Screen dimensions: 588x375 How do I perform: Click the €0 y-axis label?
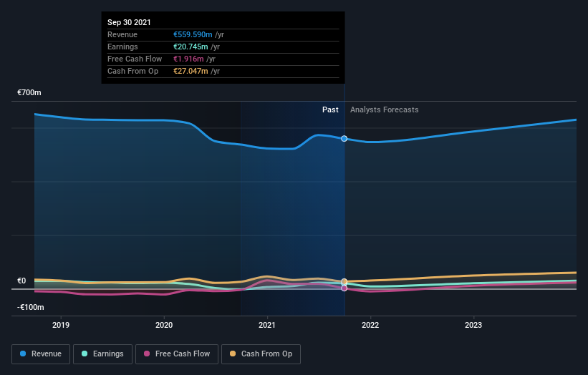(21, 281)
